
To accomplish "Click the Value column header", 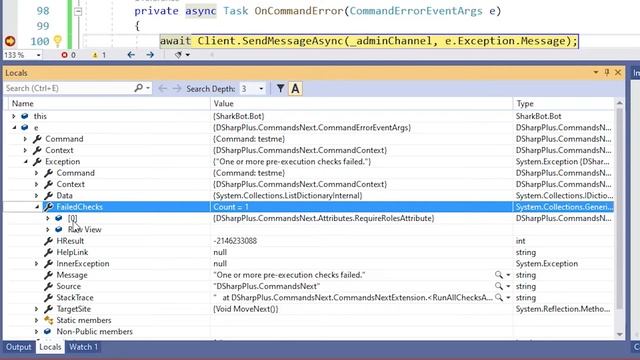I will [362, 104].
